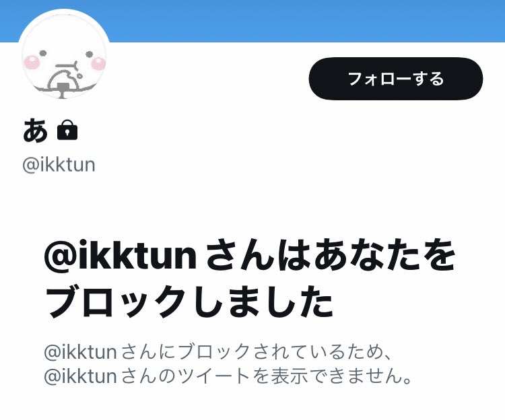Click the right pink cheek on avatar
Image resolution: width=505 pixels, height=420 pixels.
point(98,63)
